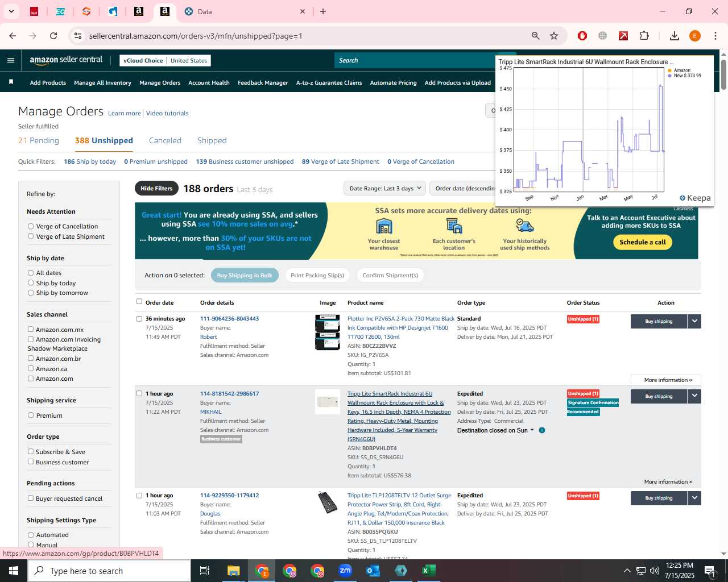The image size is (728, 582).
Task: Select the All dates radio button
Action: coord(31,273)
